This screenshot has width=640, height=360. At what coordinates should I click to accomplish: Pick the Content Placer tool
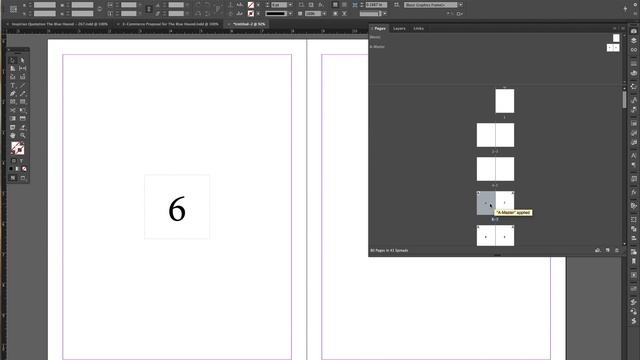click(22, 77)
